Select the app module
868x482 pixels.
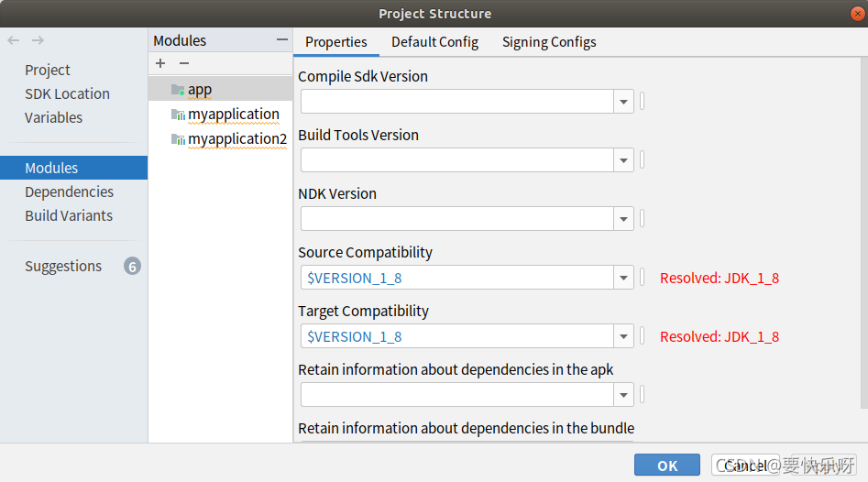click(x=200, y=89)
